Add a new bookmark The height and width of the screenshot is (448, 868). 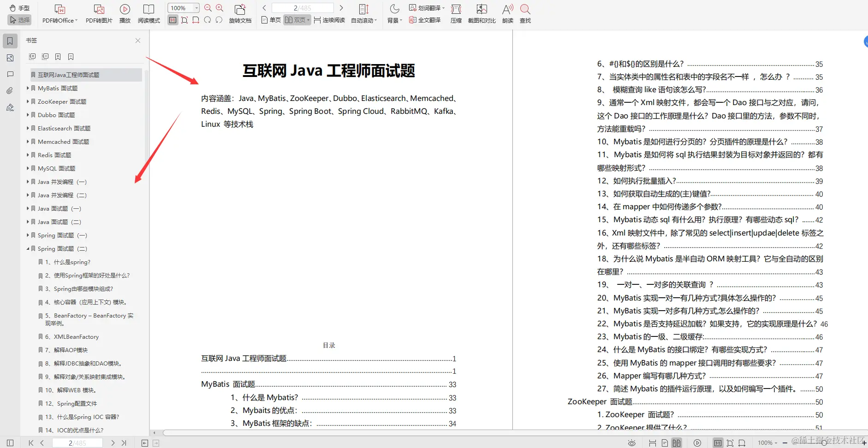pos(58,57)
